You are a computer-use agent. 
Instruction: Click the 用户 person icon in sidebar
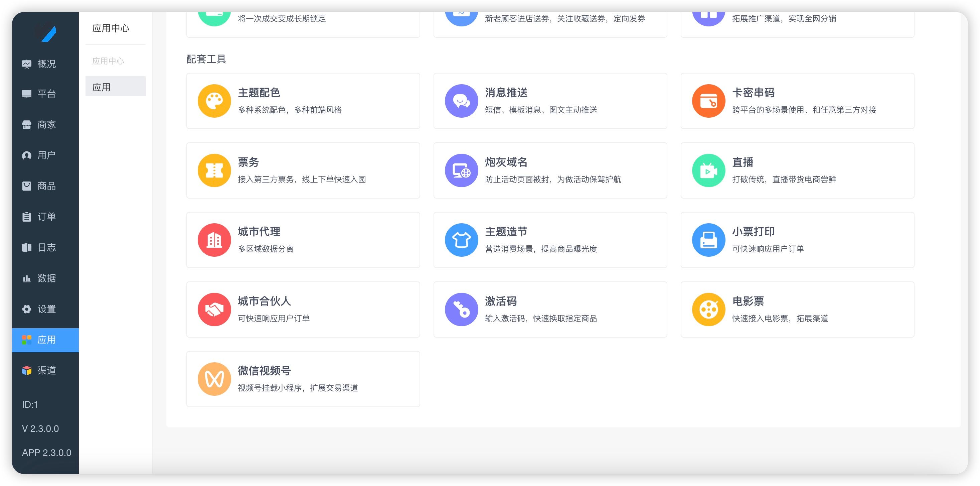tap(27, 155)
